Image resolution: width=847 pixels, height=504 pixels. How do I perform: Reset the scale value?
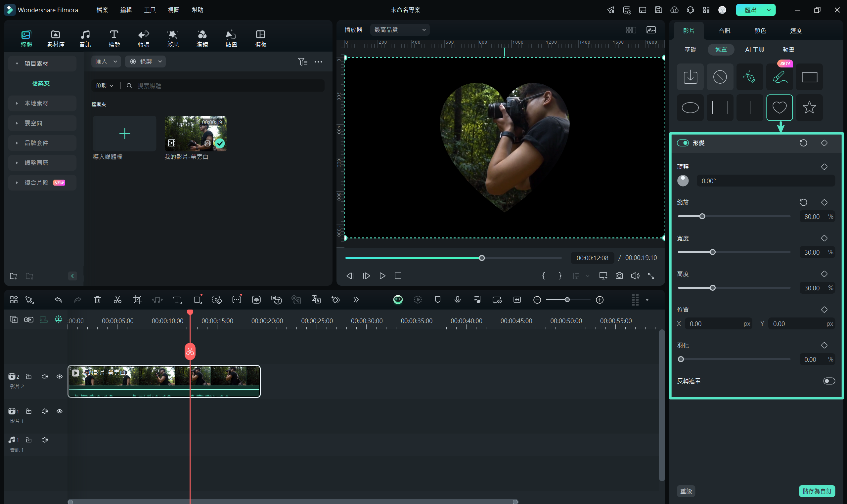(803, 202)
